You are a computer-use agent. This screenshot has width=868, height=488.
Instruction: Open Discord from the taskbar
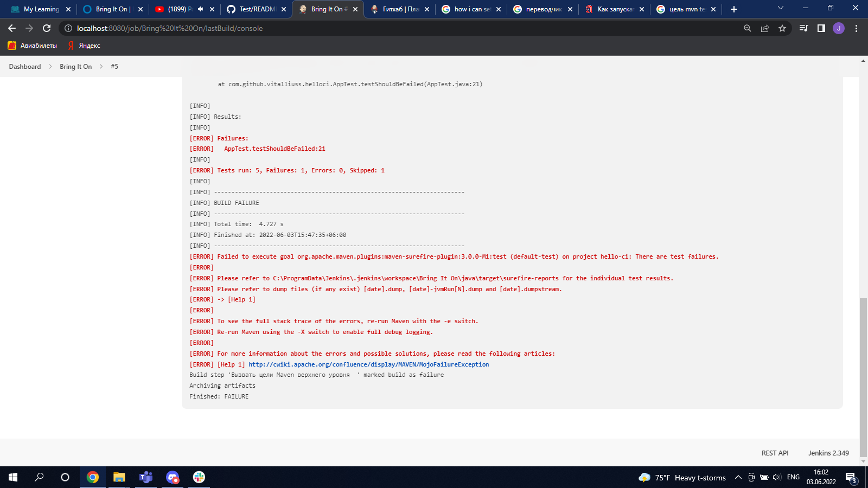click(x=173, y=477)
